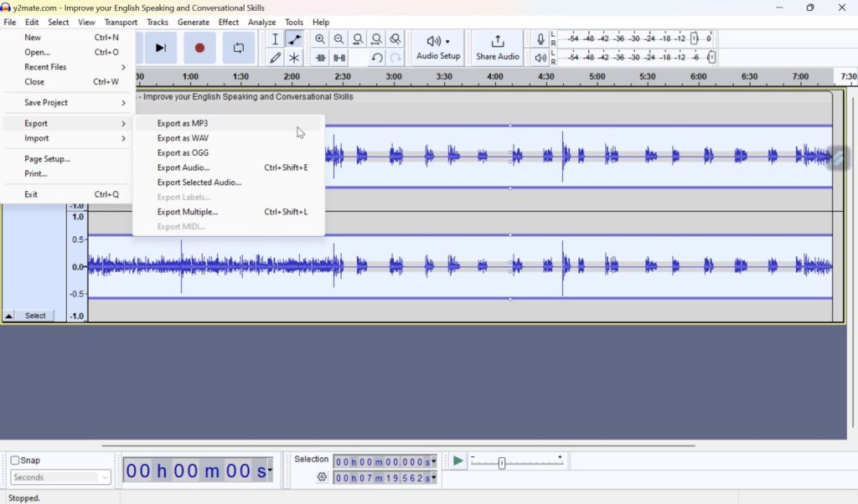This screenshot has height=504, width=858.
Task: Click the Undo arrow icon
Action: [x=377, y=57]
